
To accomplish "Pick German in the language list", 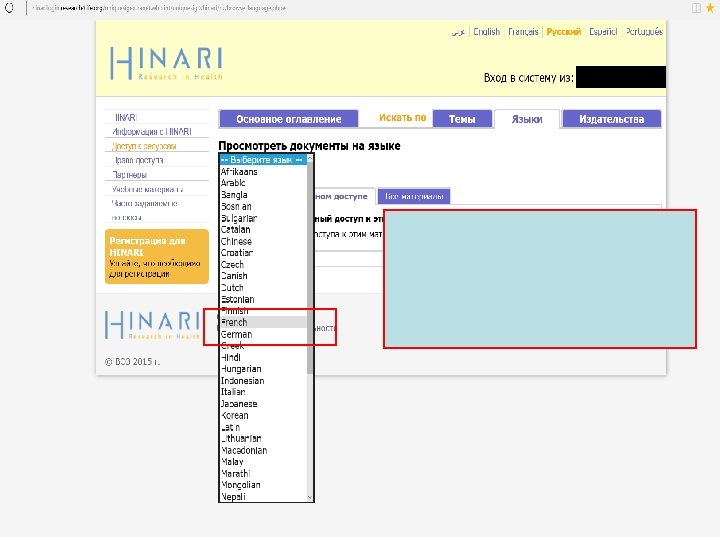I will (x=263, y=334).
